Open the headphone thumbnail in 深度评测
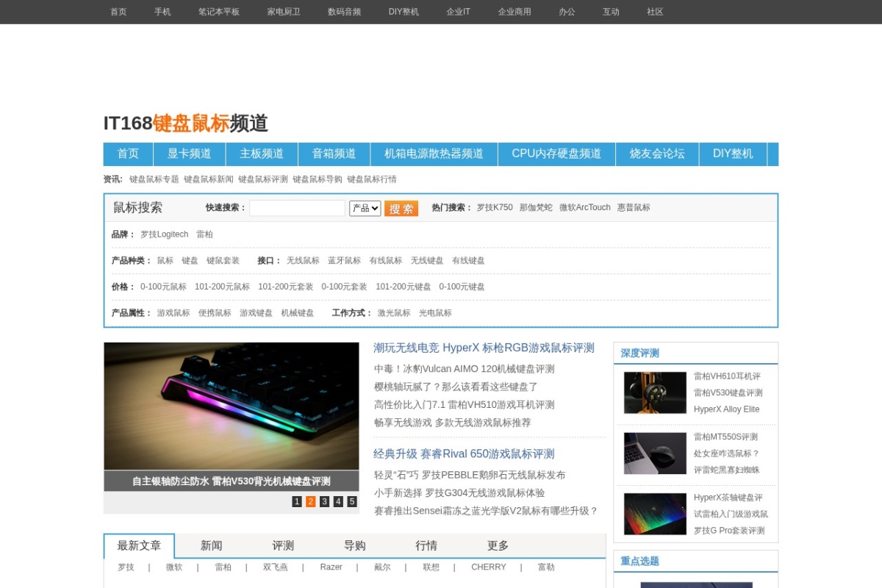The height and width of the screenshot is (588, 882). 655,392
